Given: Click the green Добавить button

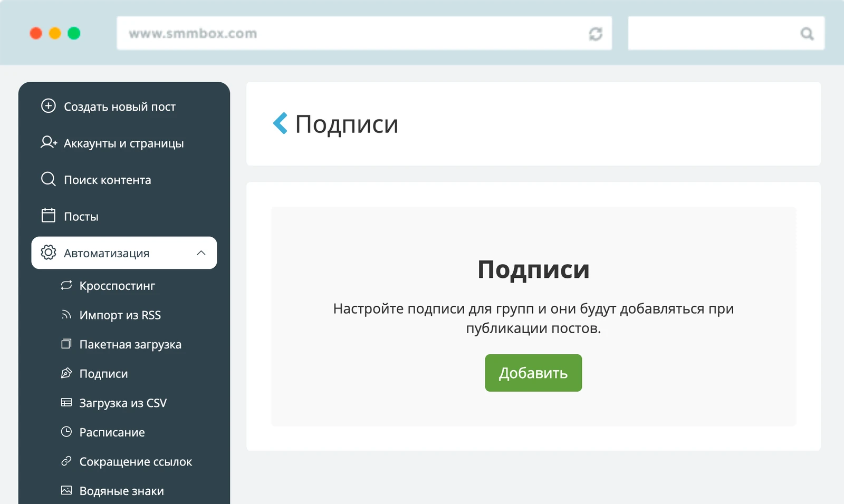Looking at the screenshot, I should click(x=533, y=373).
